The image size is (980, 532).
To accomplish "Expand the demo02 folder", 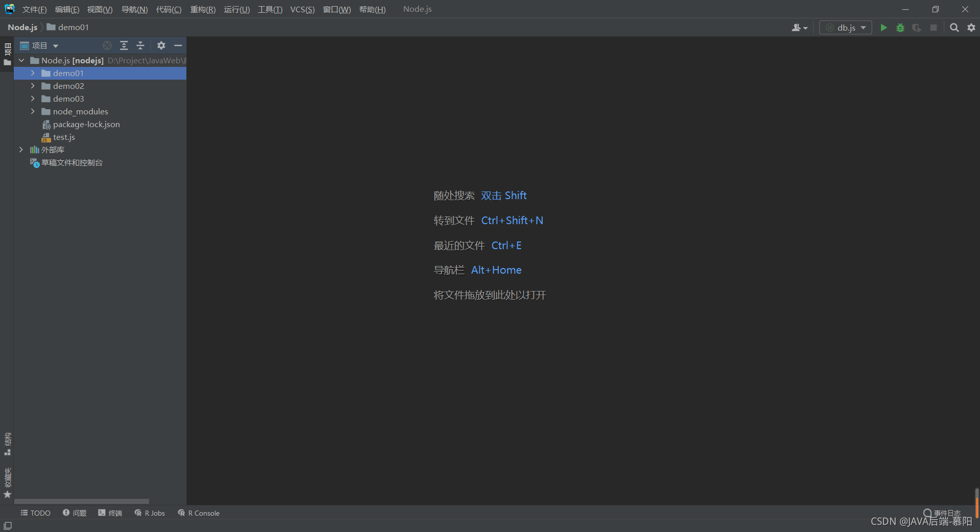I will [x=33, y=86].
